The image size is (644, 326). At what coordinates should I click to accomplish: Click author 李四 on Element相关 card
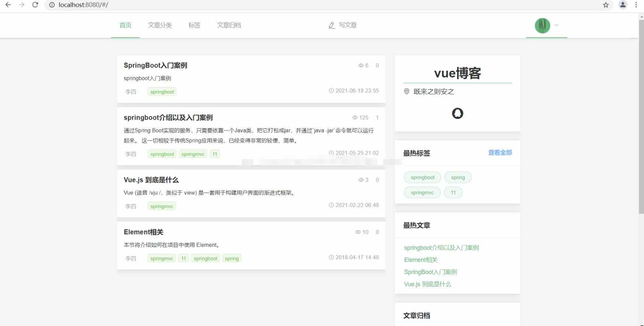coord(131,259)
